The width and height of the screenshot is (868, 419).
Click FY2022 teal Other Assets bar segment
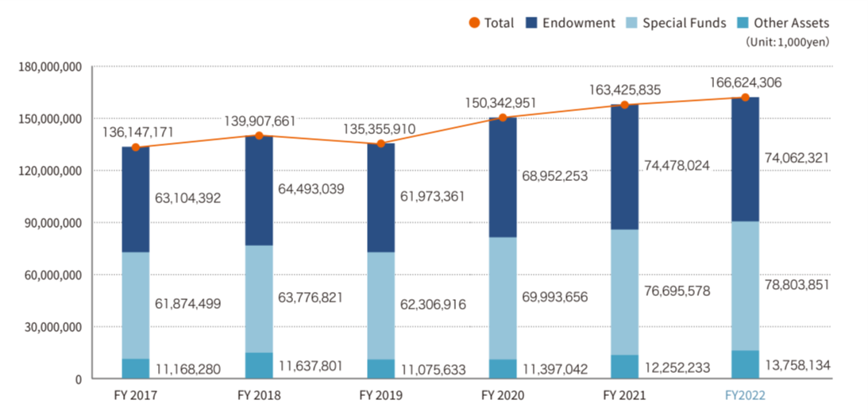[745, 365]
